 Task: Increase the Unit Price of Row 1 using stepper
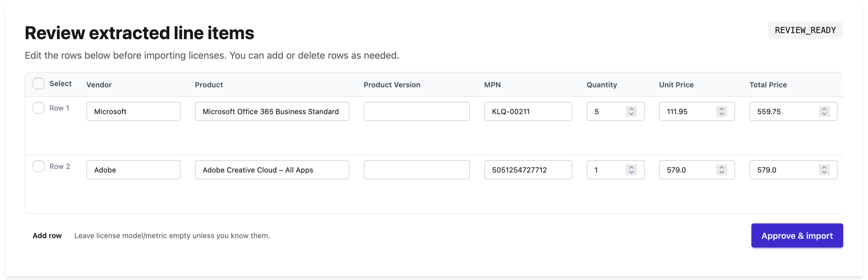[x=722, y=109]
